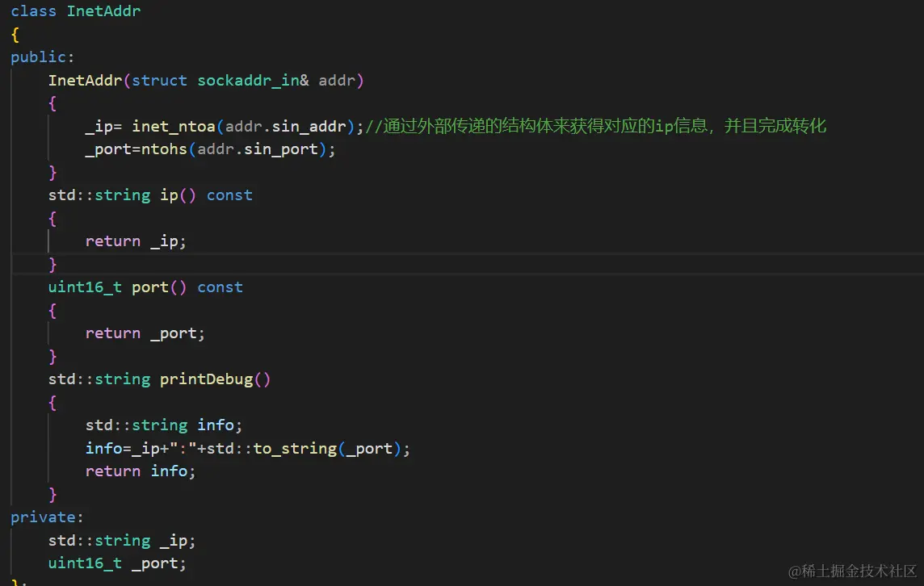Click the 'const' keyword after port()
This screenshot has width=924, height=586.
point(220,287)
